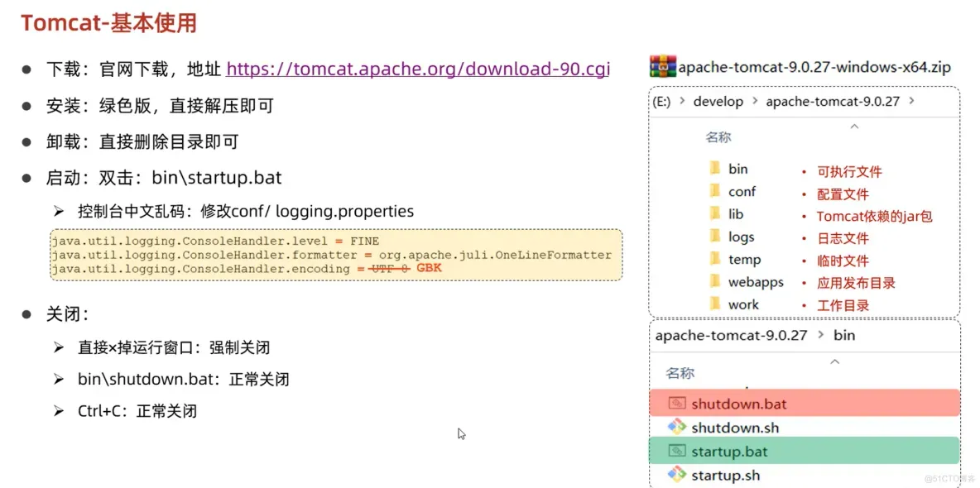Image resolution: width=980 pixels, height=488 pixels.
Task: Click the 直接×掉运行窗口：强制关闭 line
Action: pyautogui.click(x=174, y=347)
